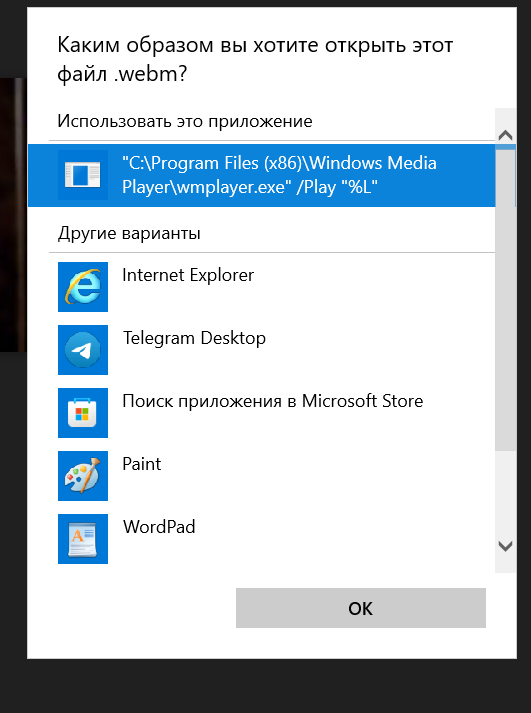Choose the Paint palette icon
The image size is (531, 713).
pos(83,476)
